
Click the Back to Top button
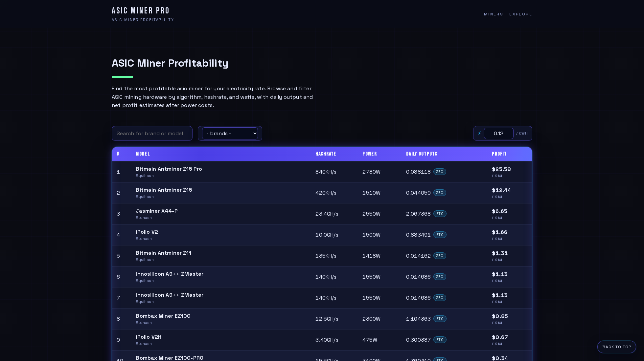[x=617, y=347]
